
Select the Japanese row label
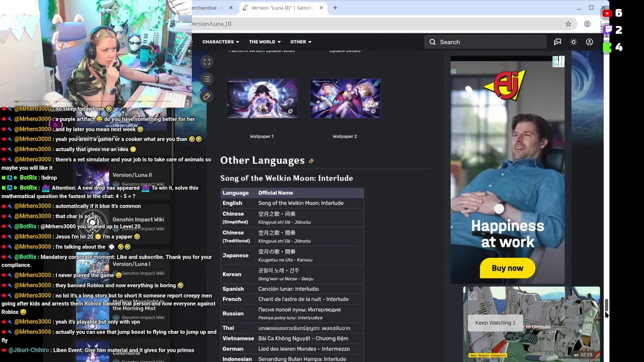coord(235,255)
